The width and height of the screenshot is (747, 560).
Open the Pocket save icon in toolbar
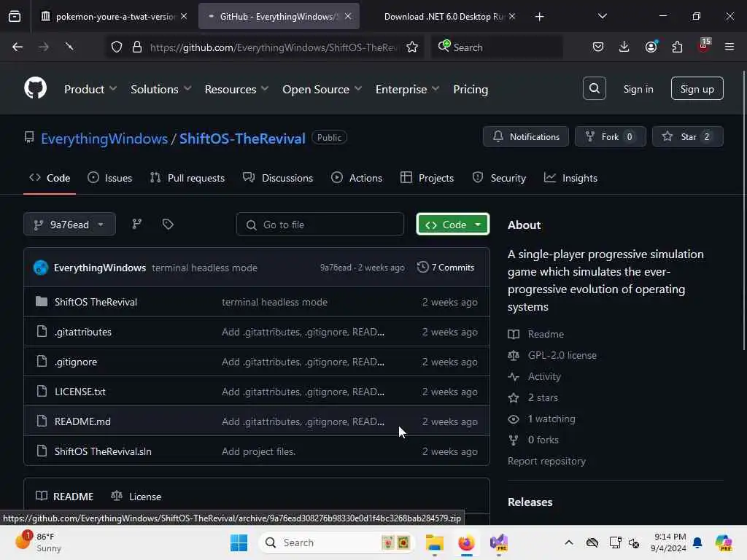click(x=598, y=47)
